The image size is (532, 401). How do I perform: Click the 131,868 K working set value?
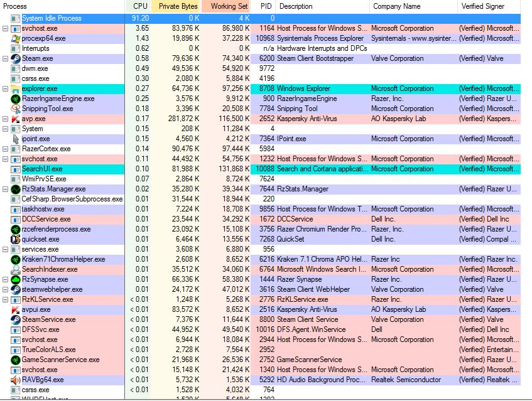(x=234, y=169)
